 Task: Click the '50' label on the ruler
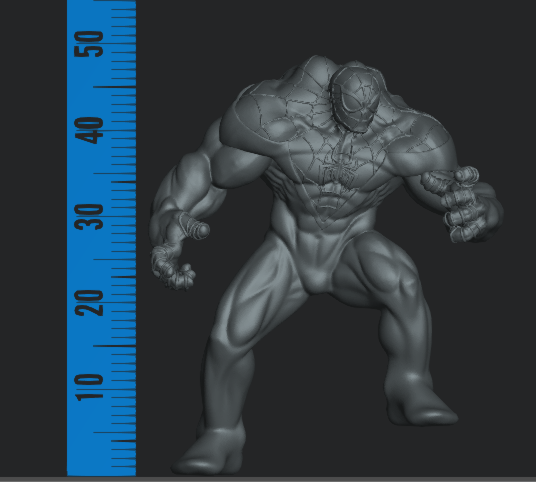(x=89, y=44)
